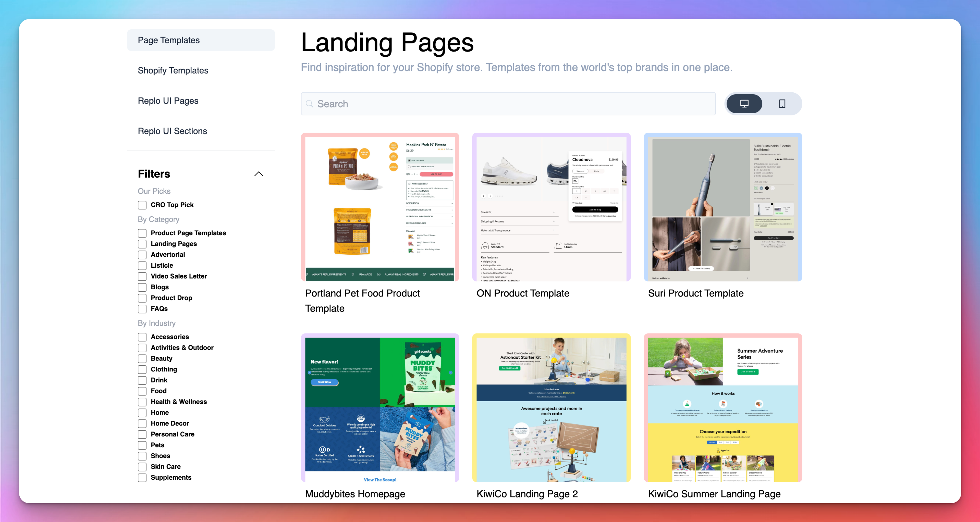
Task: Navigate to Replo UI Pages section
Action: pos(168,100)
